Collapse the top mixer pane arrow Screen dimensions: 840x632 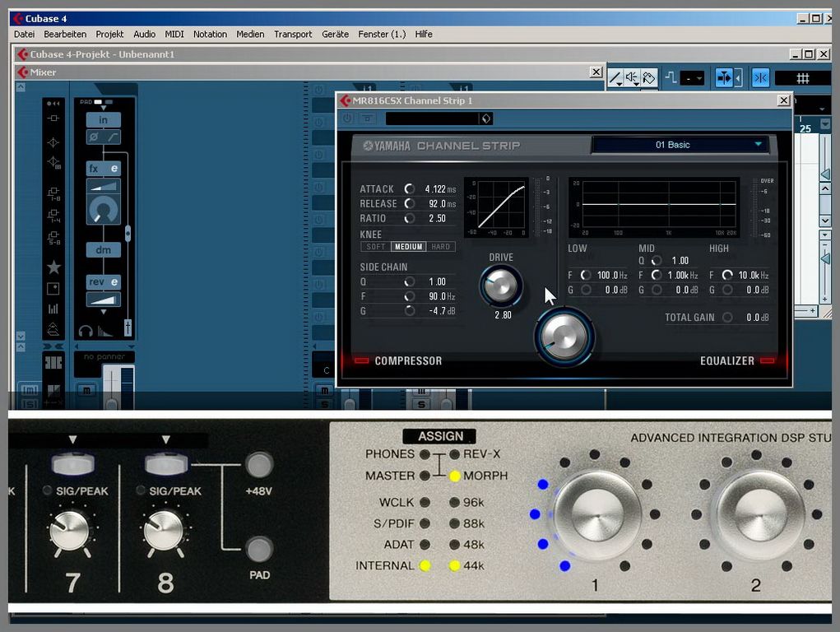coord(21,87)
